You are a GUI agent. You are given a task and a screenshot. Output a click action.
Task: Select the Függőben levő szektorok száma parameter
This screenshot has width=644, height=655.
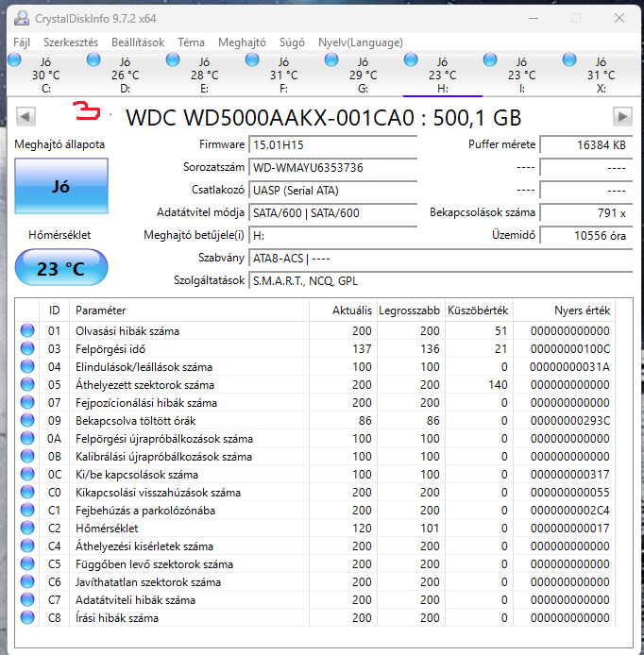click(154, 564)
